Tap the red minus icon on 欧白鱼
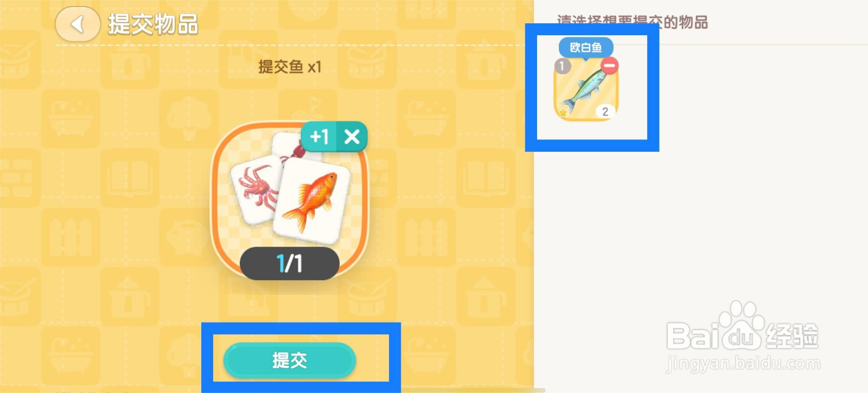868x393 pixels. pos(610,66)
